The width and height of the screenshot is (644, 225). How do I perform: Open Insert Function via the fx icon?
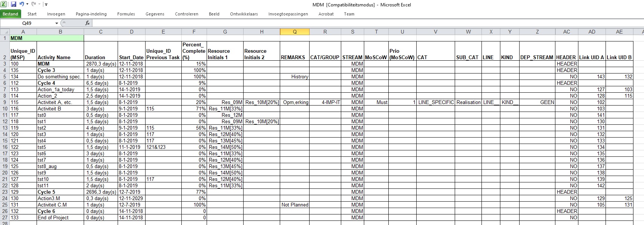[x=87, y=23]
